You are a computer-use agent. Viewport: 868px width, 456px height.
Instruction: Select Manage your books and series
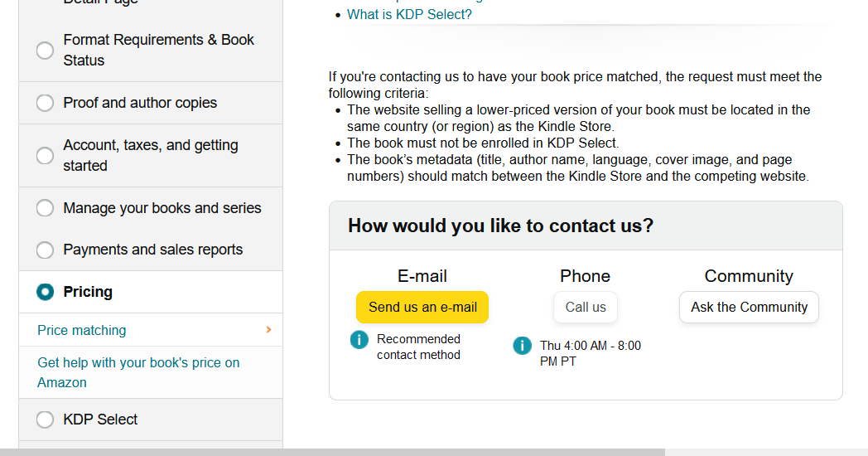(45, 208)
